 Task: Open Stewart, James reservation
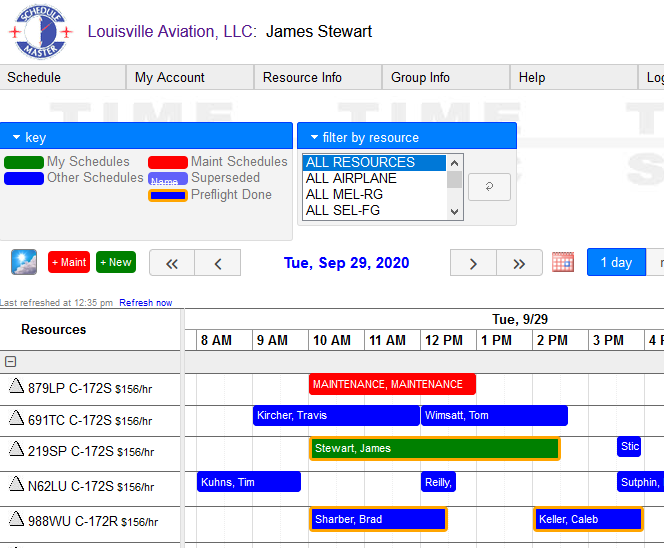[x=435, y=448]
